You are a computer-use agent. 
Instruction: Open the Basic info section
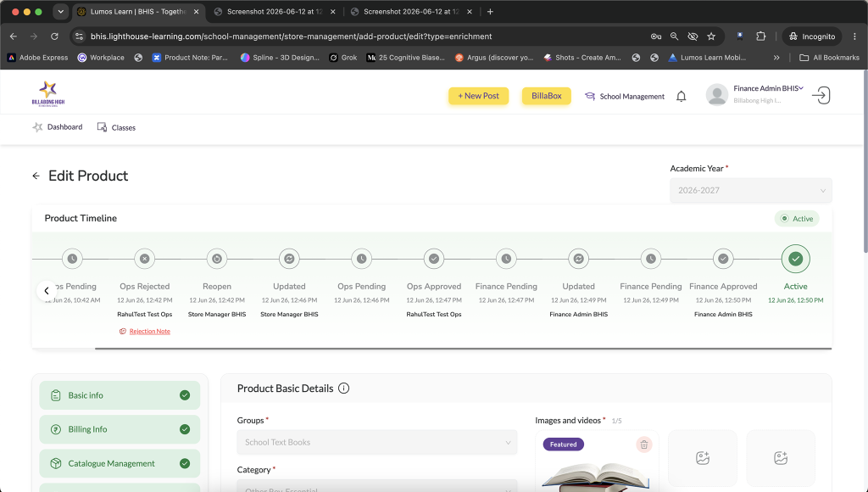click(120, 395)
